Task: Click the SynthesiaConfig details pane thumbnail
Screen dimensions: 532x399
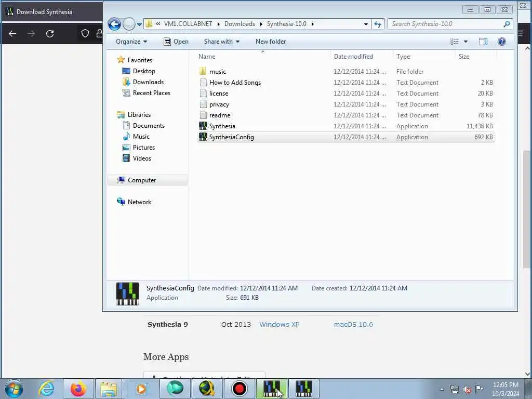Action: [127, 294]
